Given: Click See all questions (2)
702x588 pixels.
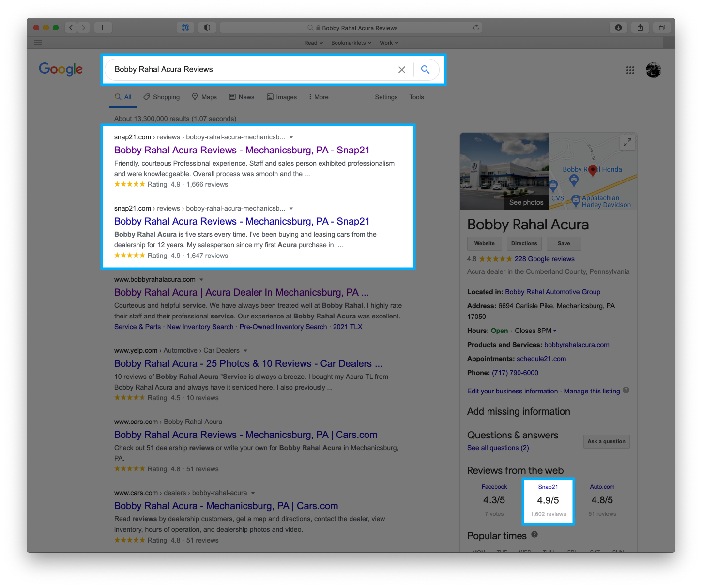Looking at the screenshot, I should click(x=498, y=448).
